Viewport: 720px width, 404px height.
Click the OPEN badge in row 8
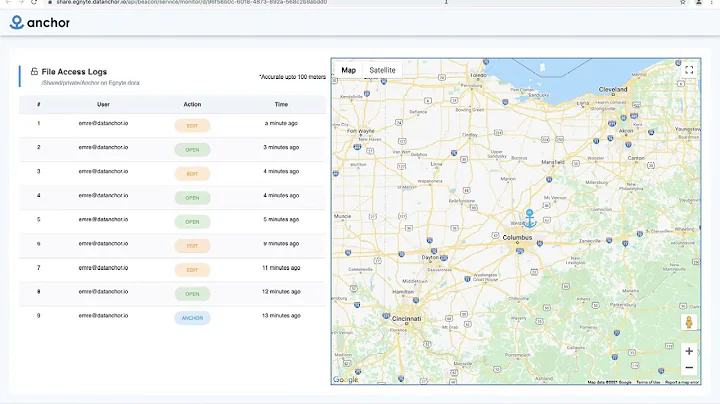(x=192, y=294)
